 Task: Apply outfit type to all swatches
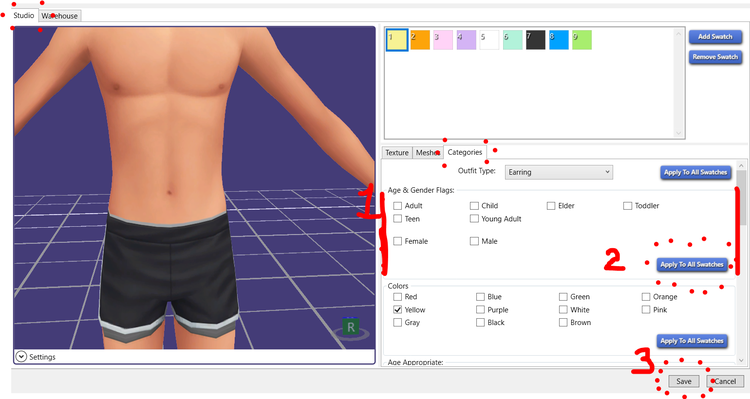[695, 172]
